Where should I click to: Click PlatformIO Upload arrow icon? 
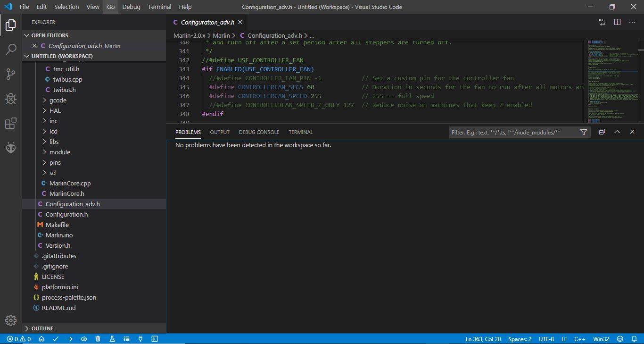pos(70,339)
